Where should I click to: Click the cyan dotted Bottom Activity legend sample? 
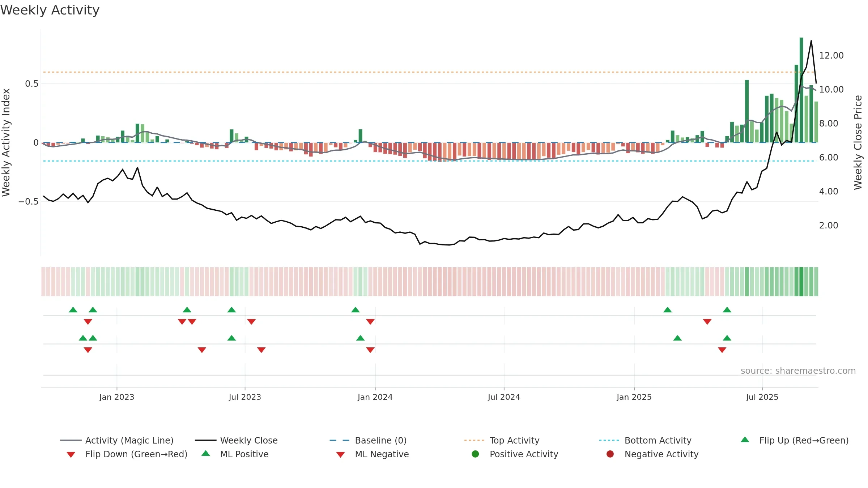(609, 440)
